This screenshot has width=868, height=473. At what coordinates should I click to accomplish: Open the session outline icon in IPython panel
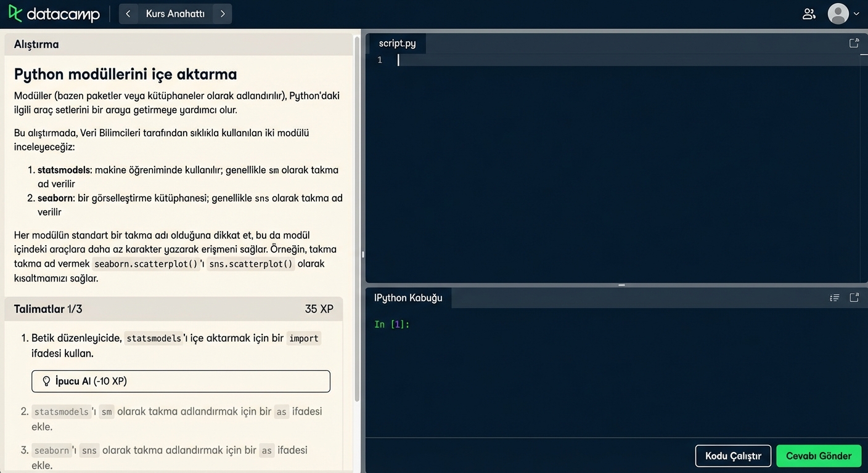(x=835, y=297)
